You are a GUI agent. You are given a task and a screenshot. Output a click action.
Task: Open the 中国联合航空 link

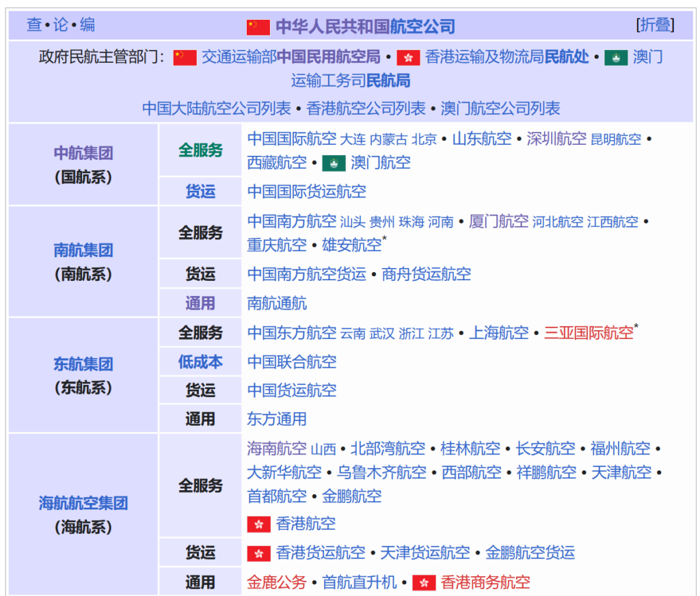click(x=292, y=362)
